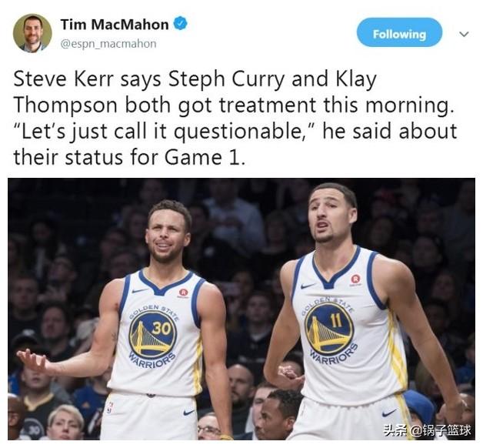The width and height of the screenshot is (483, 448).
Task: Select the tweet text about Steve Kerr
Action: [x=235, y=118]
